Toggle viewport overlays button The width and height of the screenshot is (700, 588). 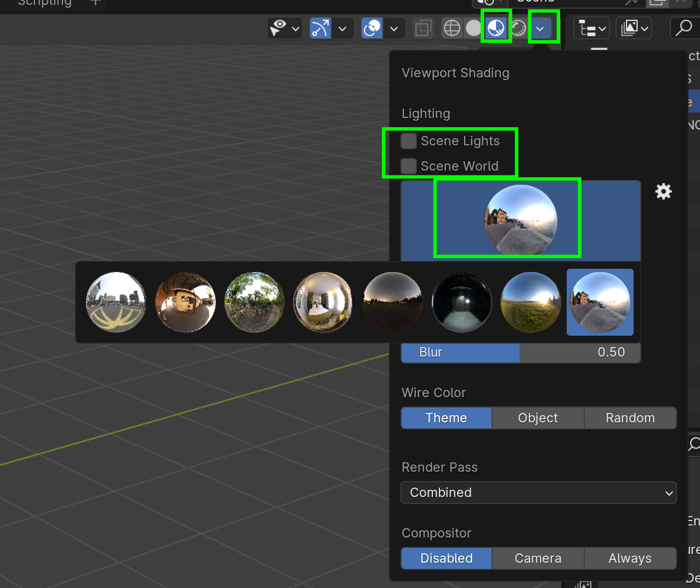click(372, 28)
